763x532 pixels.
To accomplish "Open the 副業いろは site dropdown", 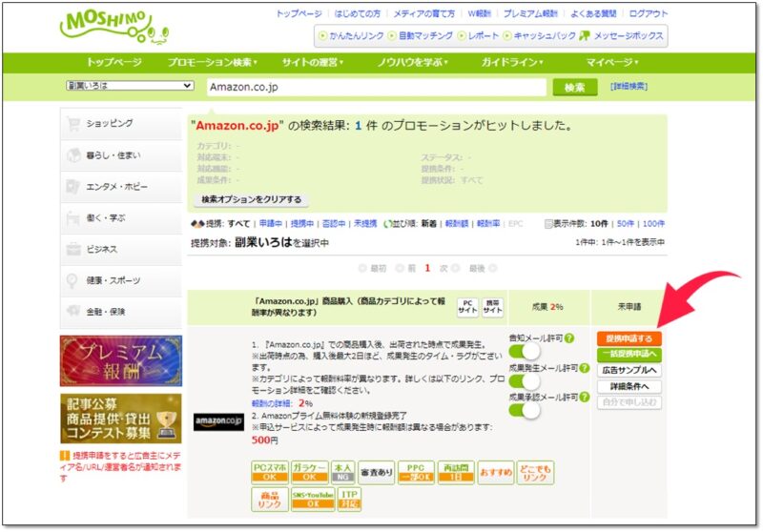I will pos(130,86).
